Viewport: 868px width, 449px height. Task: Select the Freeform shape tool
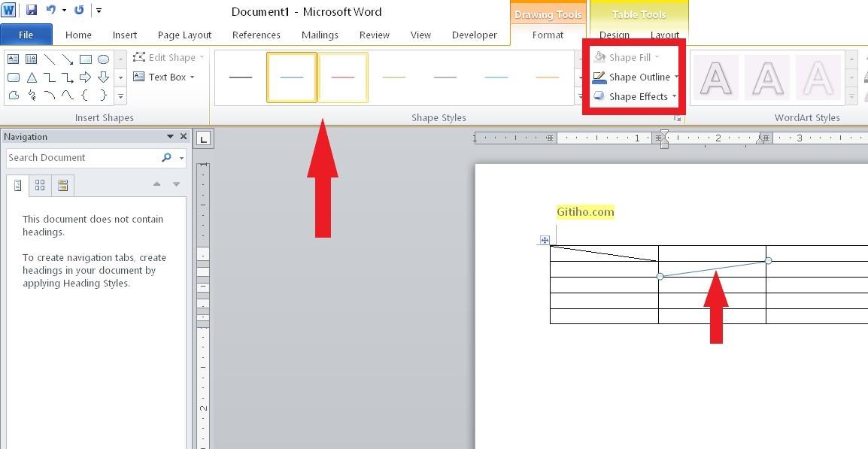pos(14,96)
